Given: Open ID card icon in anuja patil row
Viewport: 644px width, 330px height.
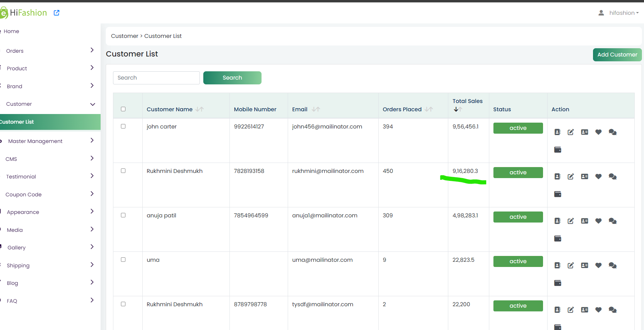Looking at the screenshot, I should click(585, 221).
